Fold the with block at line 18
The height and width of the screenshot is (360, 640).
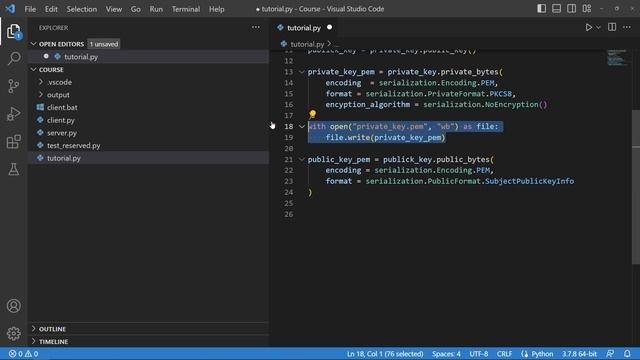[302, 127]
